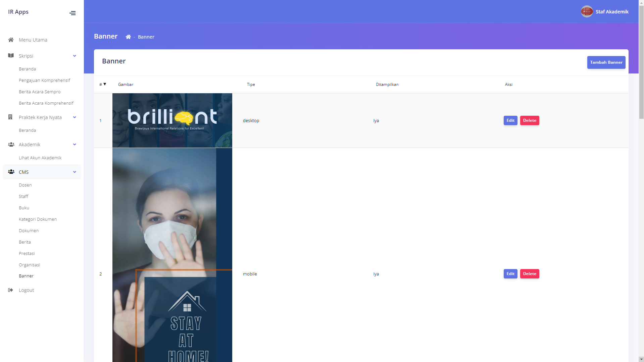Open Beranda under Skripsi
This screenshot has width=644, height=362.
click(27, 69)
